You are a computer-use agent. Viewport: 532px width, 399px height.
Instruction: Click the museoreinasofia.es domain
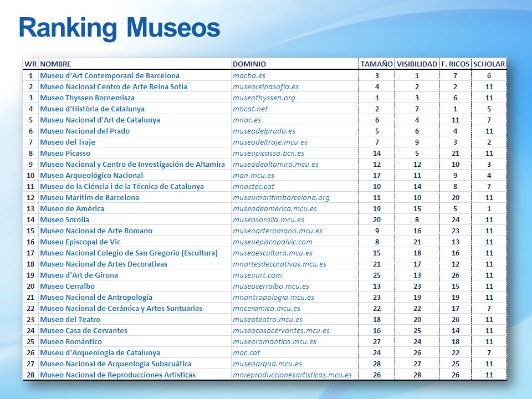tap(265, 87)
